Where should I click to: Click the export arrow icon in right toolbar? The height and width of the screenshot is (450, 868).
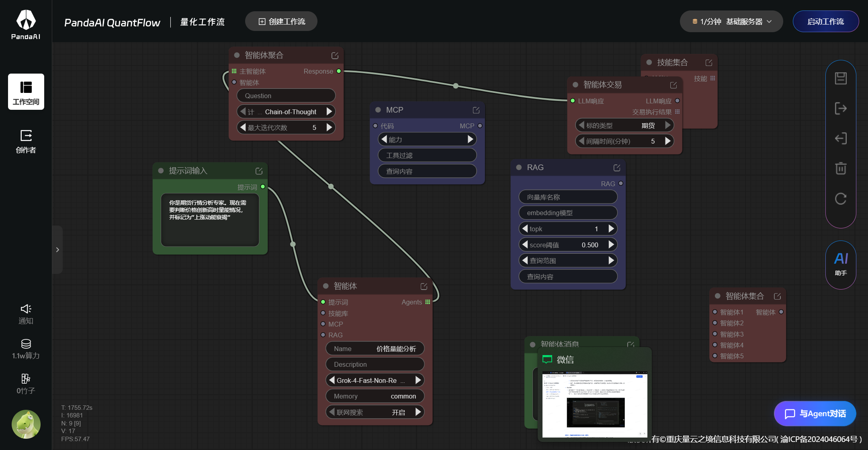point(841,109)
